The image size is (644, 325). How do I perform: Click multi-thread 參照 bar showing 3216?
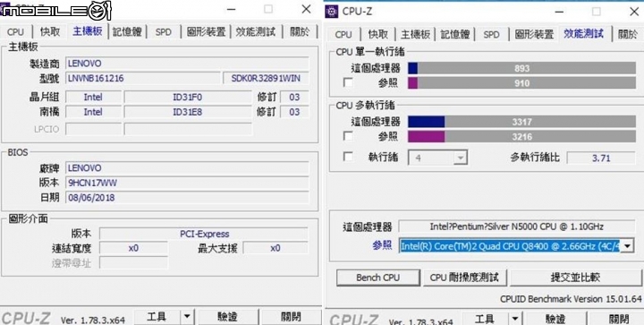click(x=521, y=136)
